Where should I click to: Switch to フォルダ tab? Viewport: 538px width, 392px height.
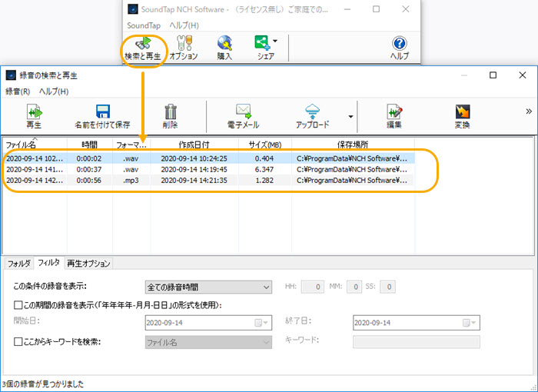19,264
